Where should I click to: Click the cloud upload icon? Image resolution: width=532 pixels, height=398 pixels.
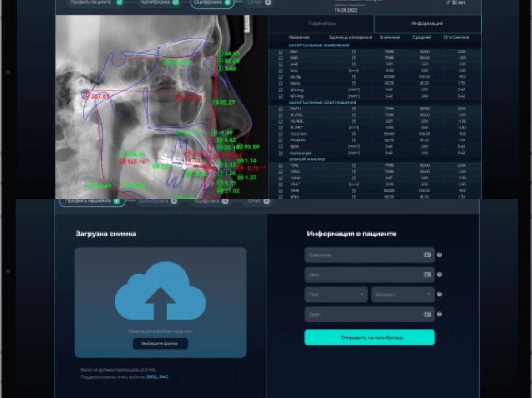161,292
